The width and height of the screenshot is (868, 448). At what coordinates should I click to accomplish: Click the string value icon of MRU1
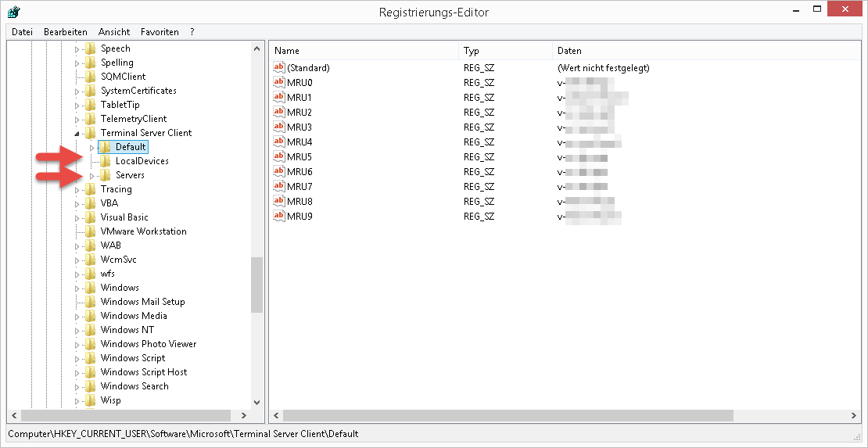pos(279,98)
